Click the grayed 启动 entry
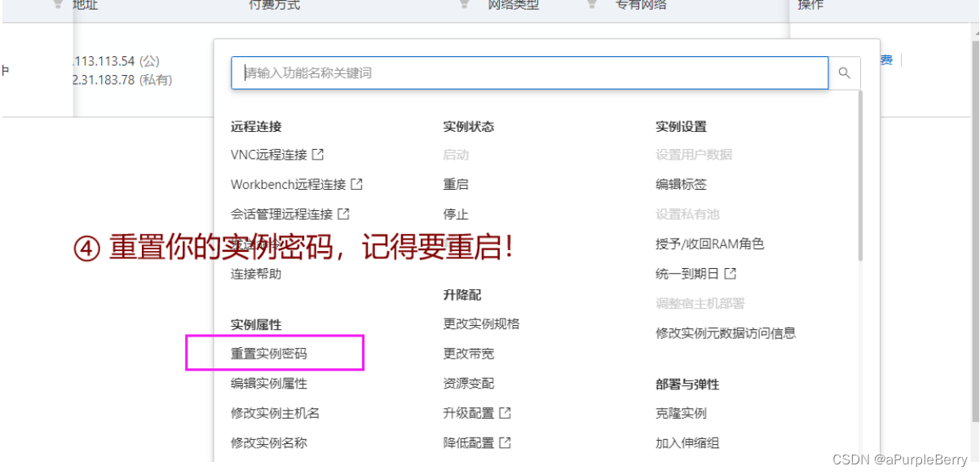 tap(456, 154)
